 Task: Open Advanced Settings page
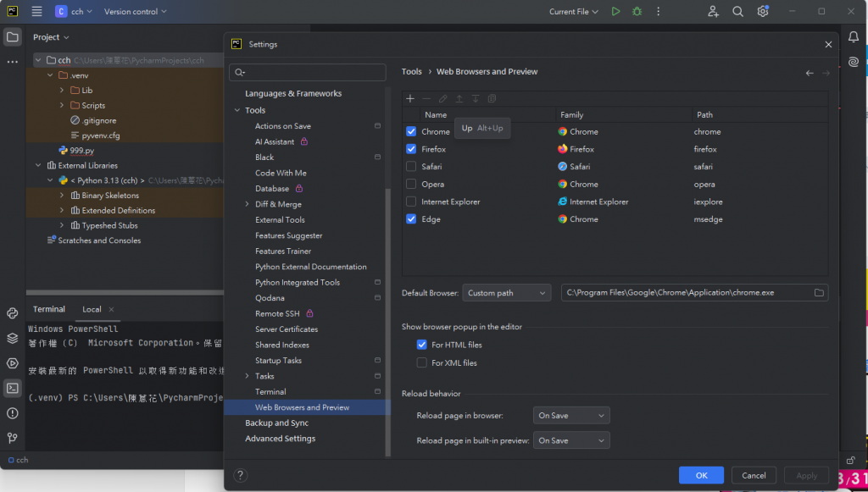(x=280, y=439)
